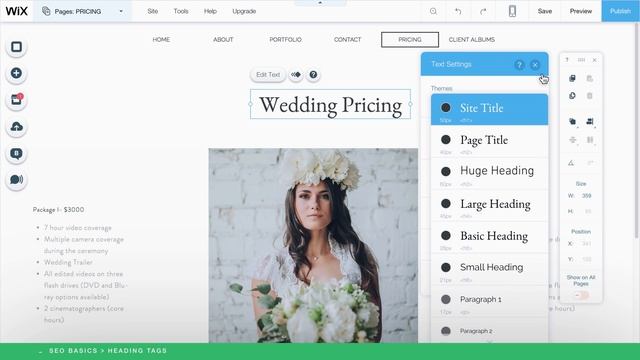
Task: Open the Help menu
Action: [x=210, y=11]
